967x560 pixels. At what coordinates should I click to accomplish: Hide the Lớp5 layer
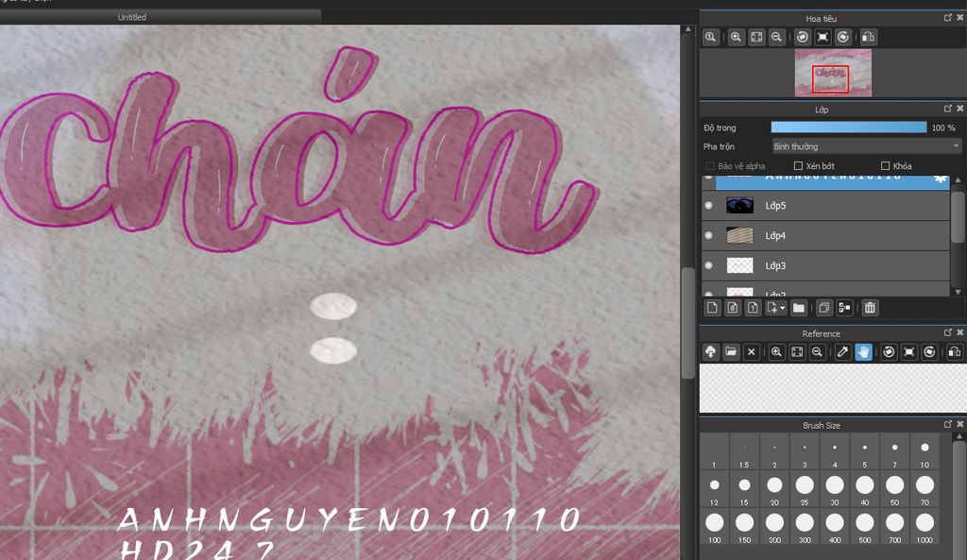[x=708, y=205]
